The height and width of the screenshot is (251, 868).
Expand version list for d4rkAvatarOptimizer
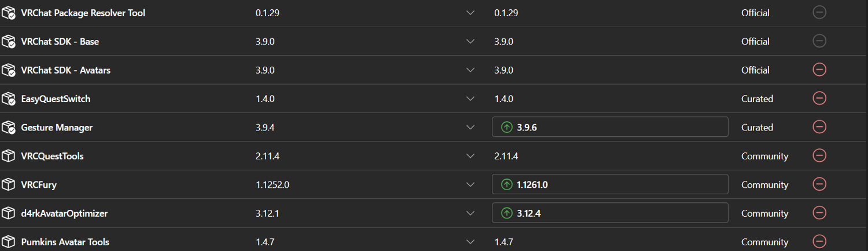(470, 213)
